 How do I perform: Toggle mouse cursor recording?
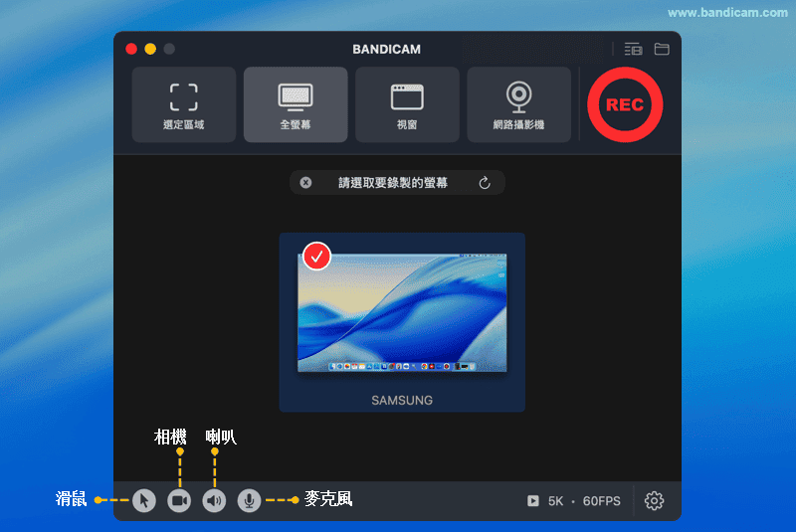[x=144, y=500]
